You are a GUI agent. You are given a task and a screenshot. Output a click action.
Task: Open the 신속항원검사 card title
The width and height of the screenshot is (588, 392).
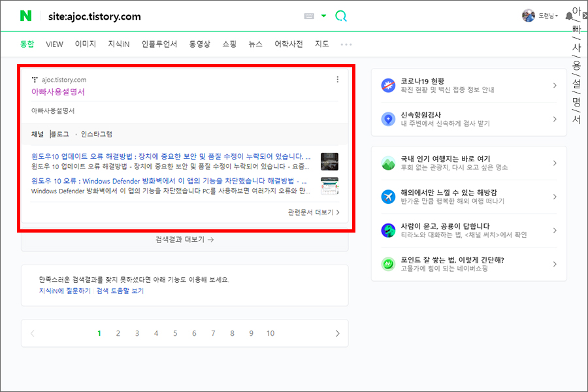point(421,115)
